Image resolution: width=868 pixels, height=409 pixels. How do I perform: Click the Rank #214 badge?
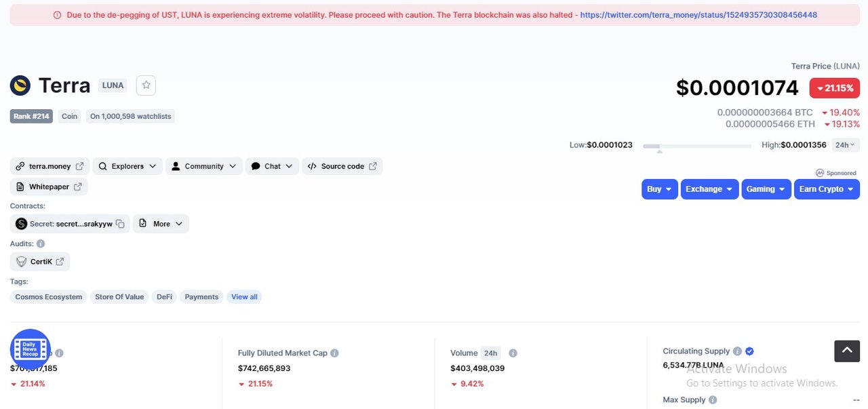pos(32,117)
